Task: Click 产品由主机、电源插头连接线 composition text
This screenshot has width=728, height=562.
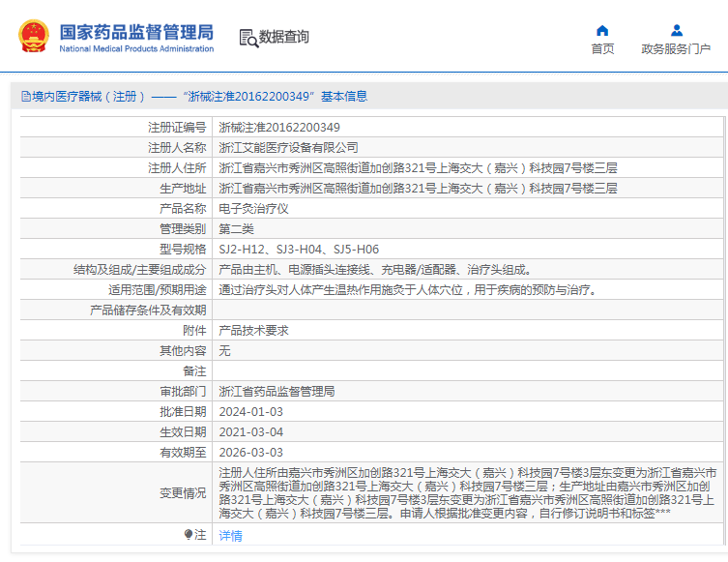Action: click(376, 270)
